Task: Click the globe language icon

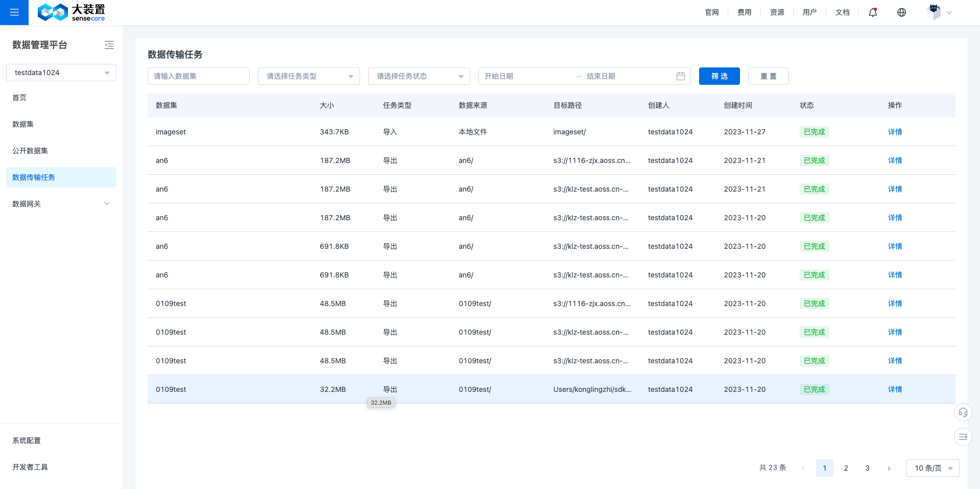Action: tap(901, 12)
